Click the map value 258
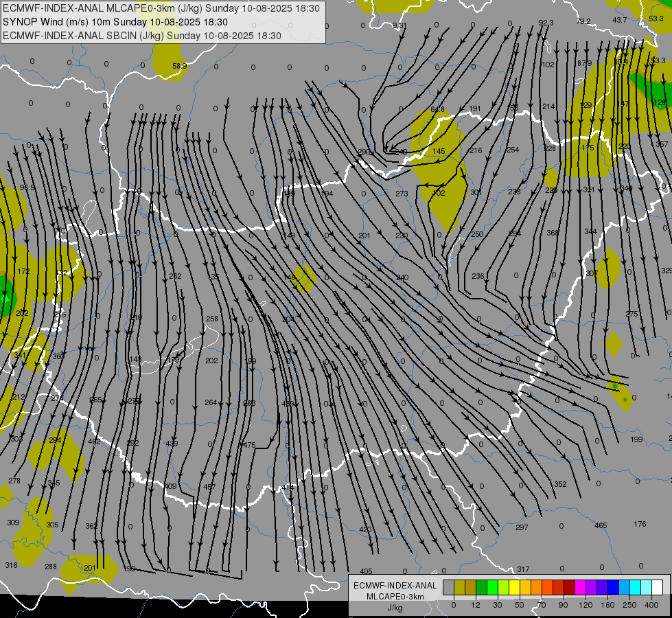 coord(212,319)
